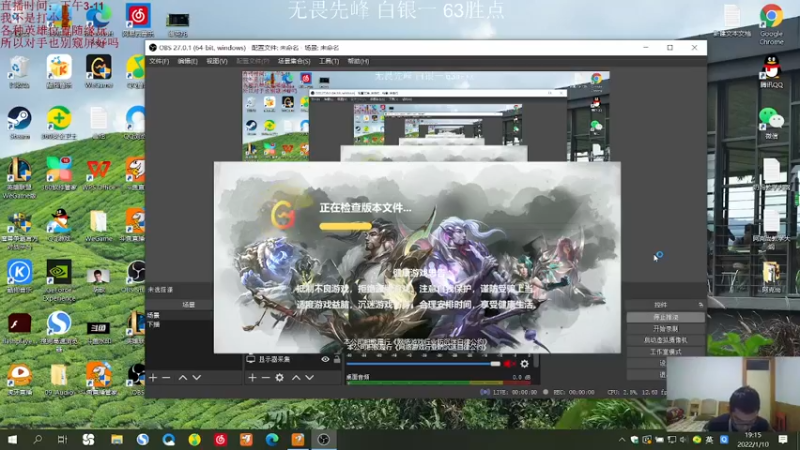
Task: Move scene down with the arrow
Action: click(x=196, y=378)
